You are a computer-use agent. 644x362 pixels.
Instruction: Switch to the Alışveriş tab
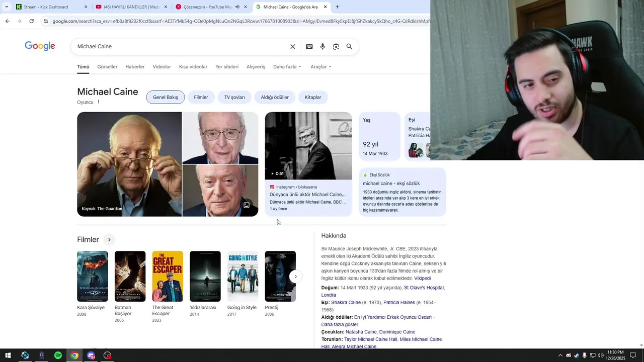(256, 67)
